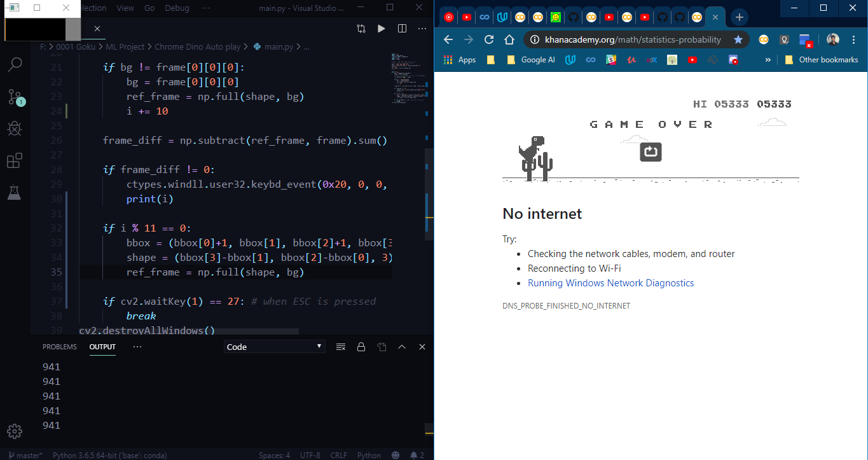Select Python 3.6.5 interpreter in status bar
The height and width of the screenshot is (460, 868).
click(x=109, y=455)
